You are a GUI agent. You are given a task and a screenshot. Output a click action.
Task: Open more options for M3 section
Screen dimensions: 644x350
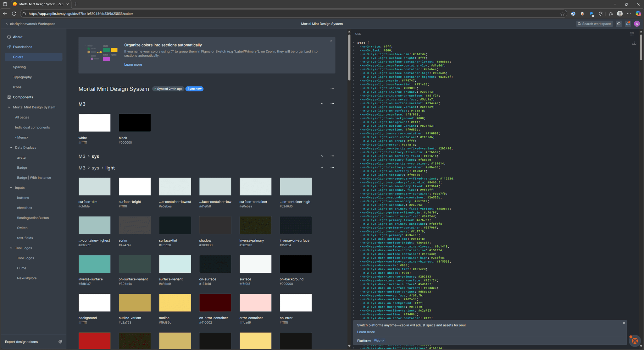332,104
